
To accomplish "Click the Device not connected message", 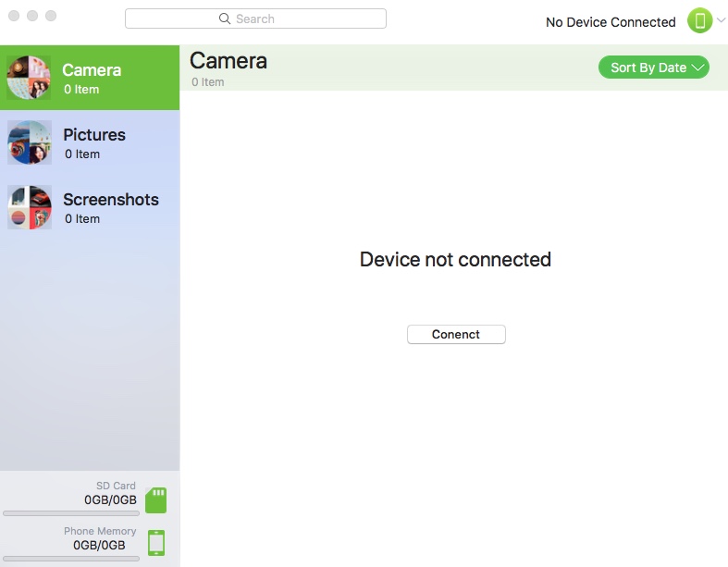I will (x=455, y=259).
